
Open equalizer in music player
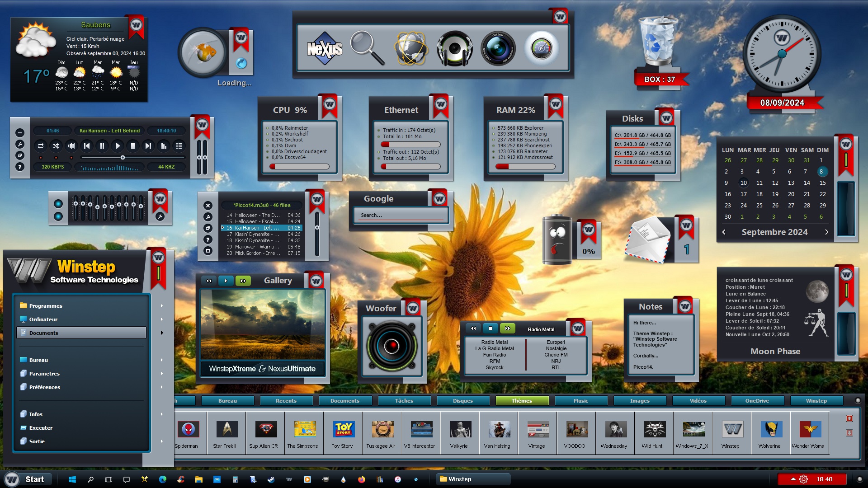click(x=164, y=146)
